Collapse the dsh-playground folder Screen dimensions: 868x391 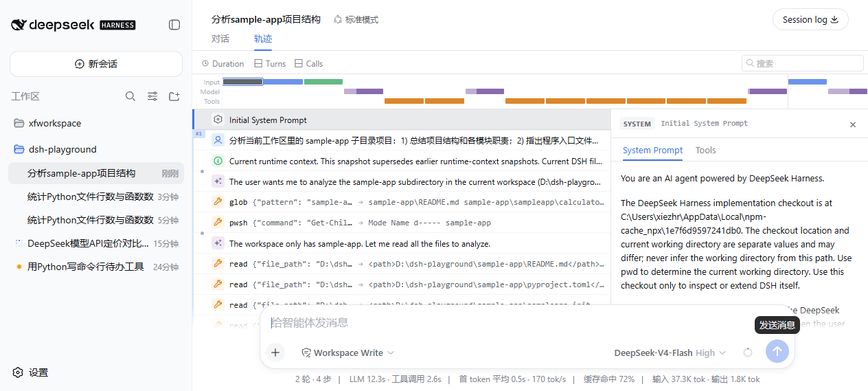[96, 149]
